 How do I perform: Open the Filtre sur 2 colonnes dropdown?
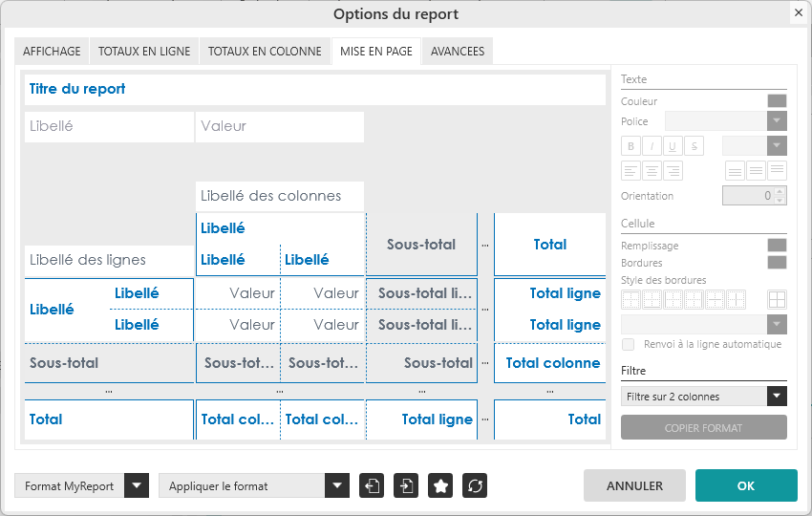tap(703, 396)
